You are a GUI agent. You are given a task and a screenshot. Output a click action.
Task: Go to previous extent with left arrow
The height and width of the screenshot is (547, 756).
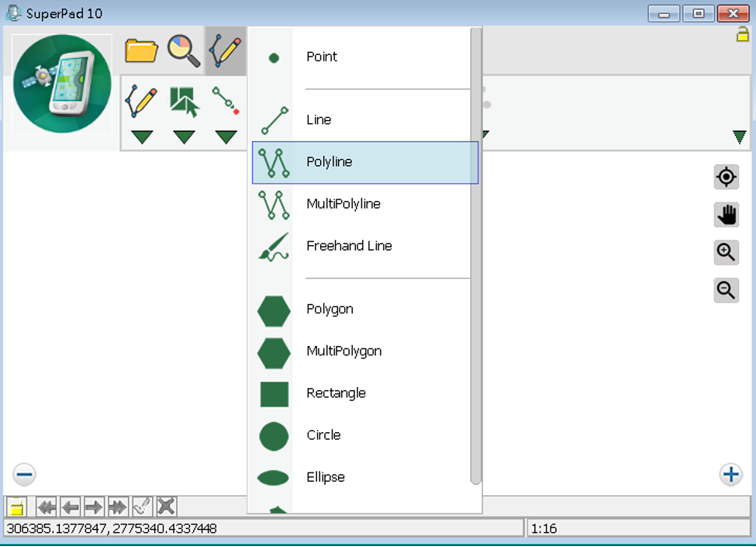(x=71, y=507)
